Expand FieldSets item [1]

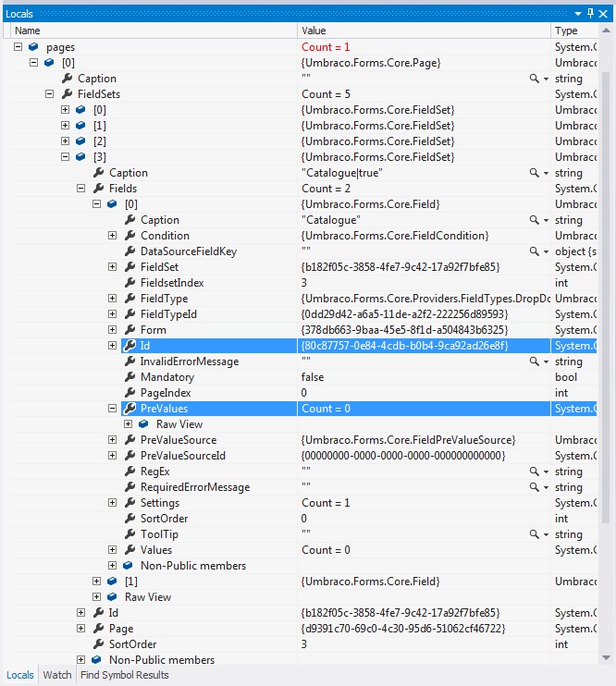[66, 125]
